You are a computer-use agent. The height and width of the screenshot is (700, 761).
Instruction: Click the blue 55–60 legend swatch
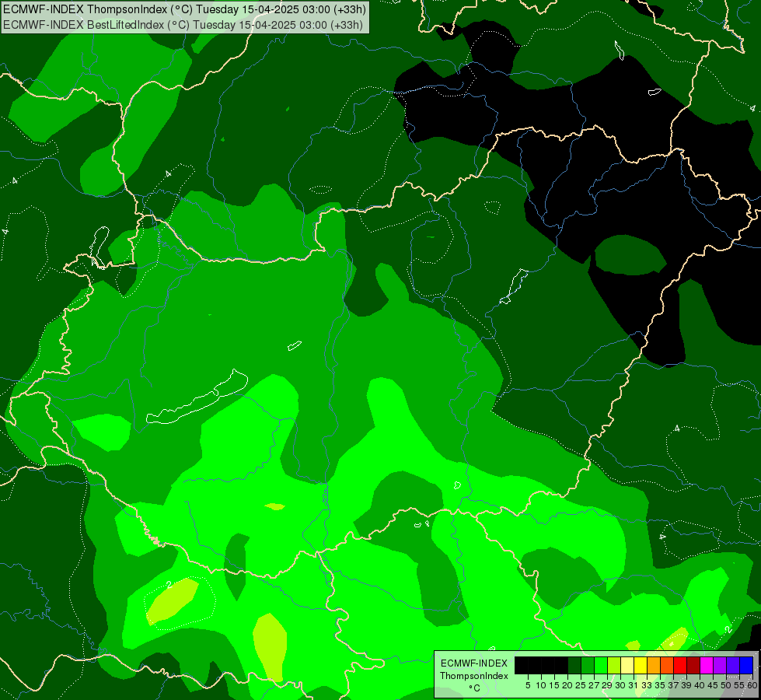tap(746, 665)
